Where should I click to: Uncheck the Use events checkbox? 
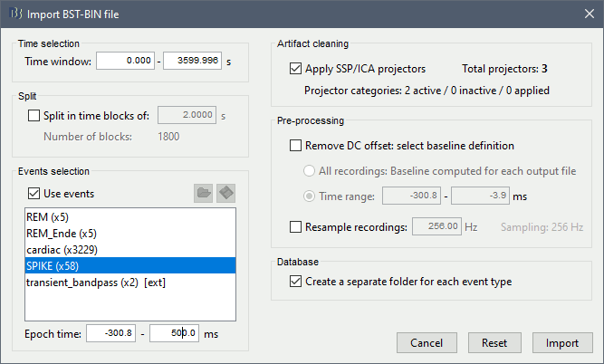(35, 193)
